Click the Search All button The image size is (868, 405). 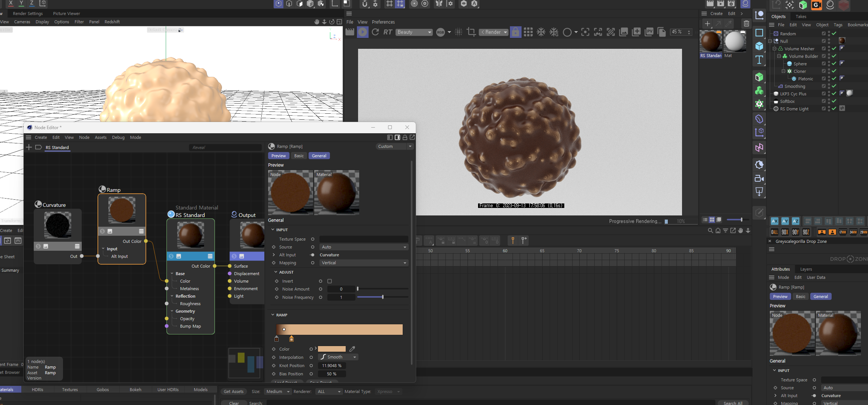point(733,403)
